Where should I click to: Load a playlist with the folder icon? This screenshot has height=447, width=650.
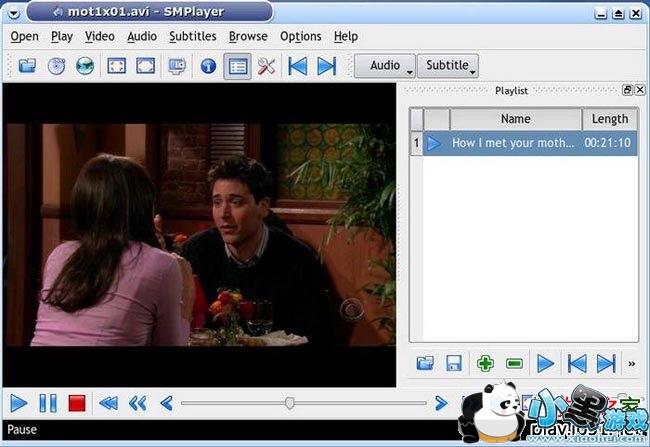[x=425, y=364]
